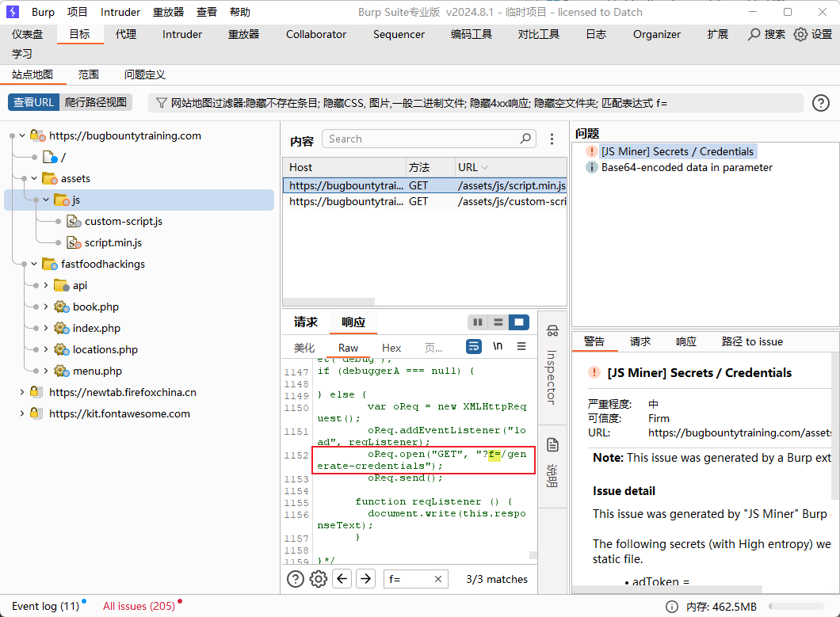Open Event log (11)

point(45,606)
